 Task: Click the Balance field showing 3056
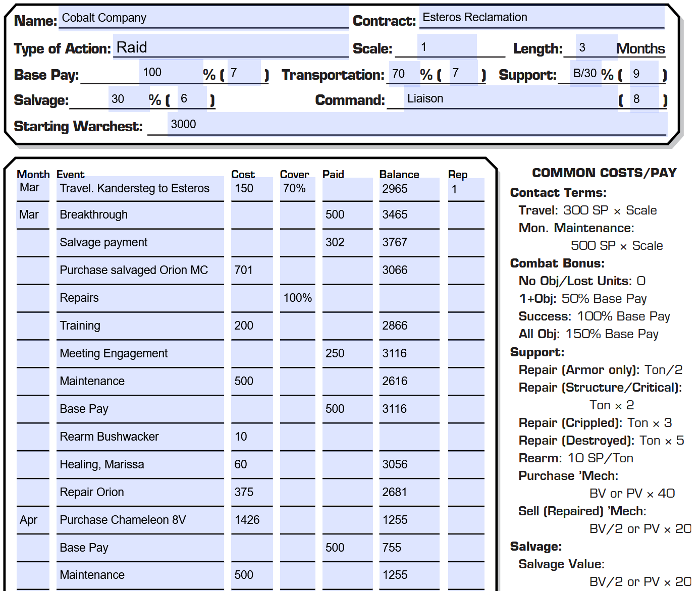[x=409, y=465]
